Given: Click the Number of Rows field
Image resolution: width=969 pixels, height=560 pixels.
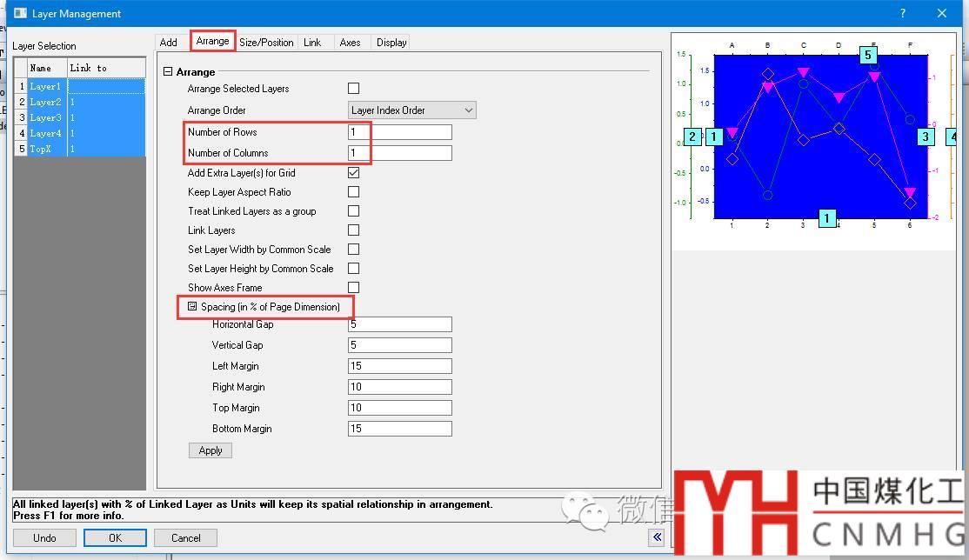Looking at the screenshot, I should coord(400,131).
